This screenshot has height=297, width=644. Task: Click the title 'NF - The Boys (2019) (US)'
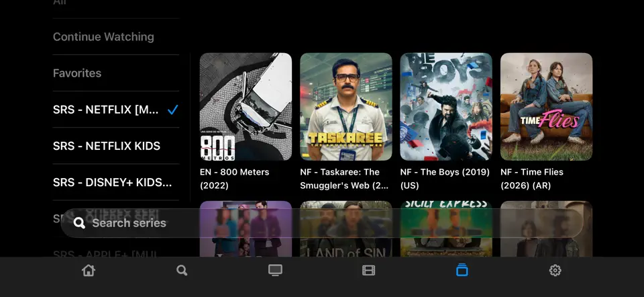445,179
